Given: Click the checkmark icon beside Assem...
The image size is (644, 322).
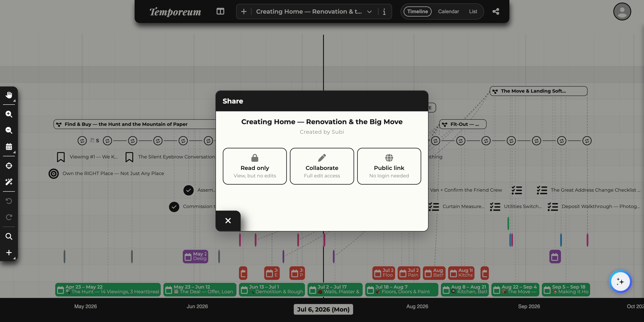Looking at the screenshot, I should (x=188, y=190).
